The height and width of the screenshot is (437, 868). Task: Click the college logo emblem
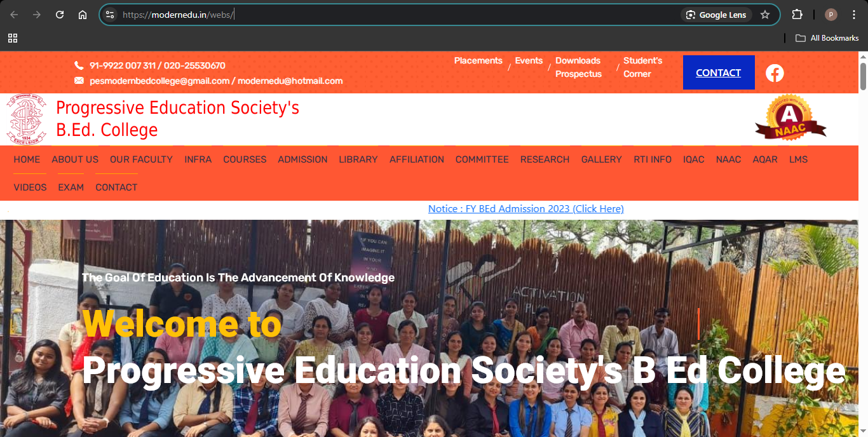[x=27, y=119]
